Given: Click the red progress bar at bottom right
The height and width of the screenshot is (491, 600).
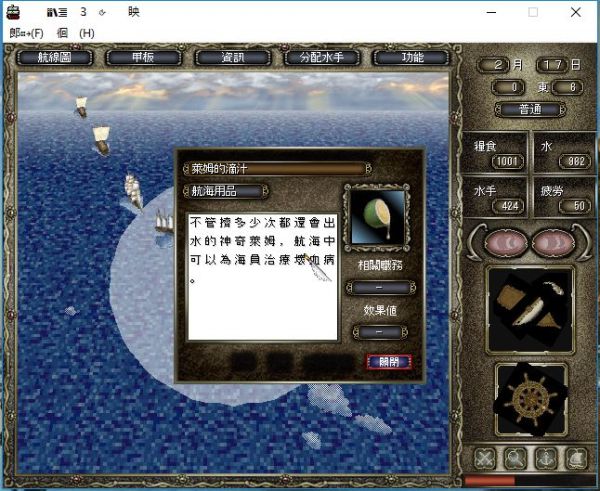Looking at the screenshot, I should (x=490, y=481).
